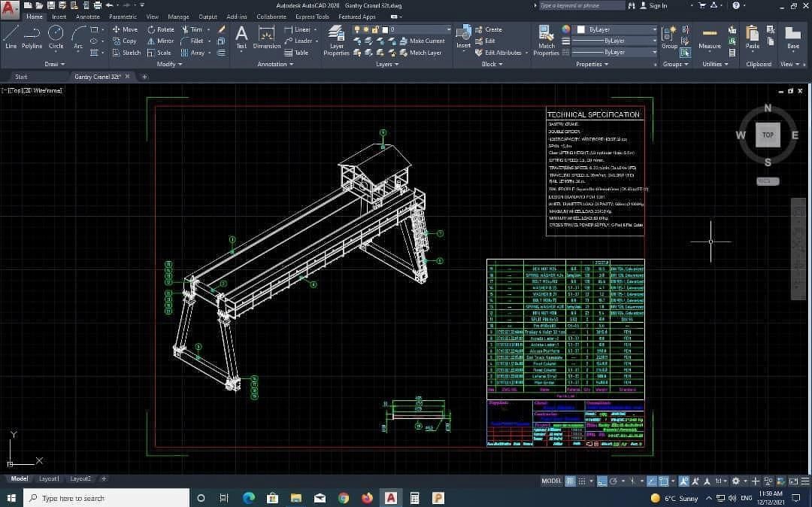Open the Layer Properties panel

coord(337,41)
